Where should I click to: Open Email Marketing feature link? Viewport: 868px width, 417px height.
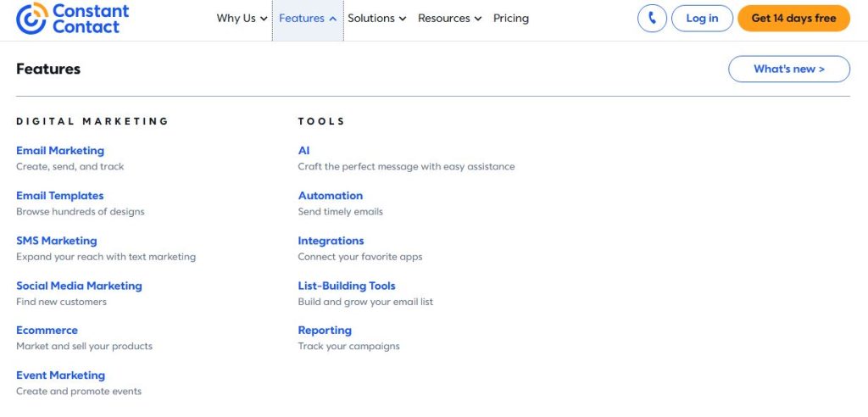(60, 151)
